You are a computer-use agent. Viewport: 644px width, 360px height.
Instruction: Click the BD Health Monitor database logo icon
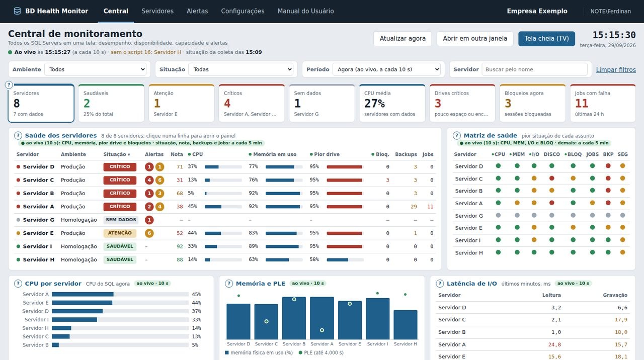tap(18, 11)
